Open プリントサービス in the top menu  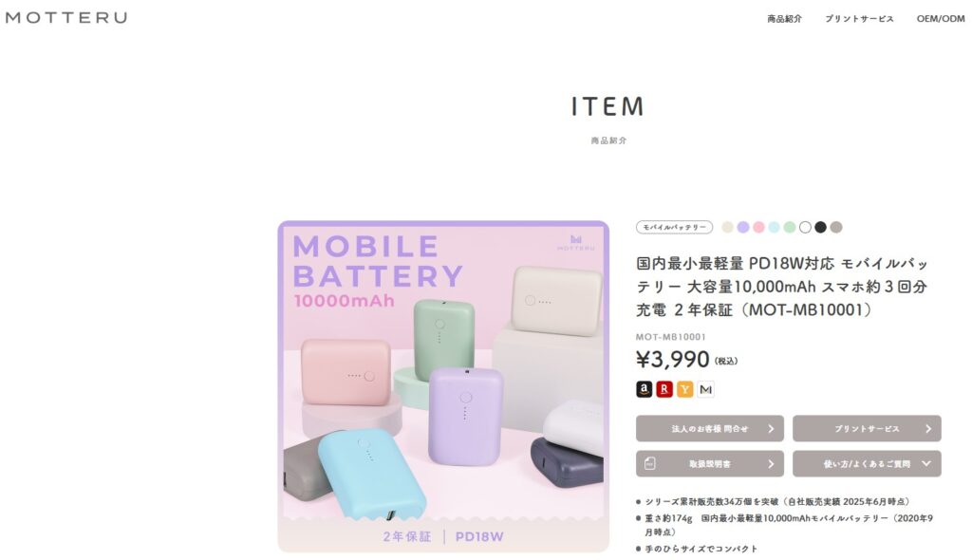[x=859, y=19]
